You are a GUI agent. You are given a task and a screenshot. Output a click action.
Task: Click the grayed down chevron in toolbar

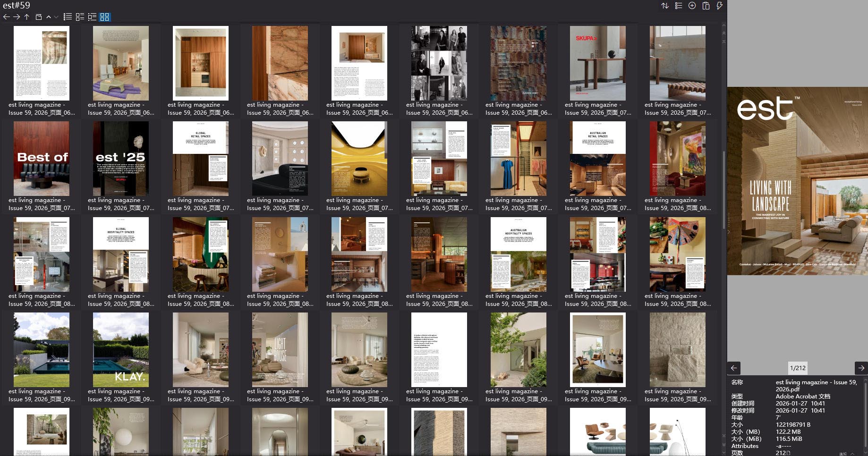click(56, 17)
